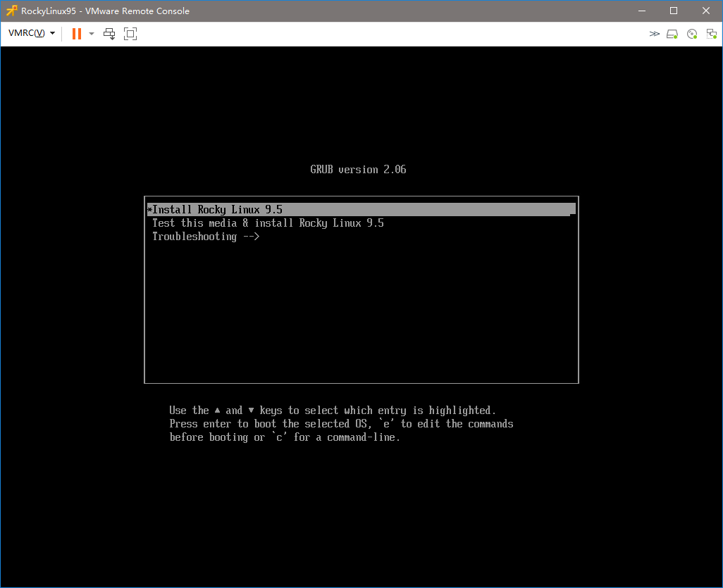
Task: Close the RockyLinux95 console window
Action: pos(706,11)
